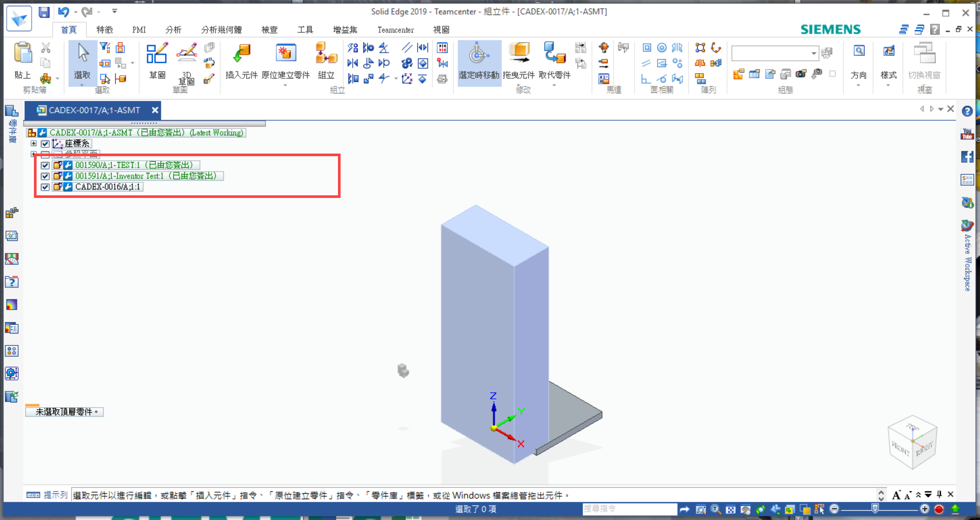Increase prompt bar font size with large A

pos(896,495)
